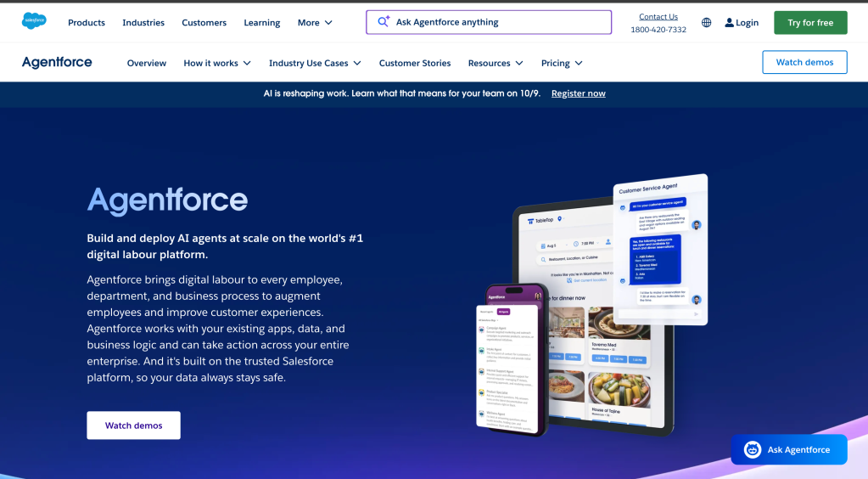The width and height of the screenshot is (868, 479).
Task: Click the Login person icon
Action: tap(729, 23)
